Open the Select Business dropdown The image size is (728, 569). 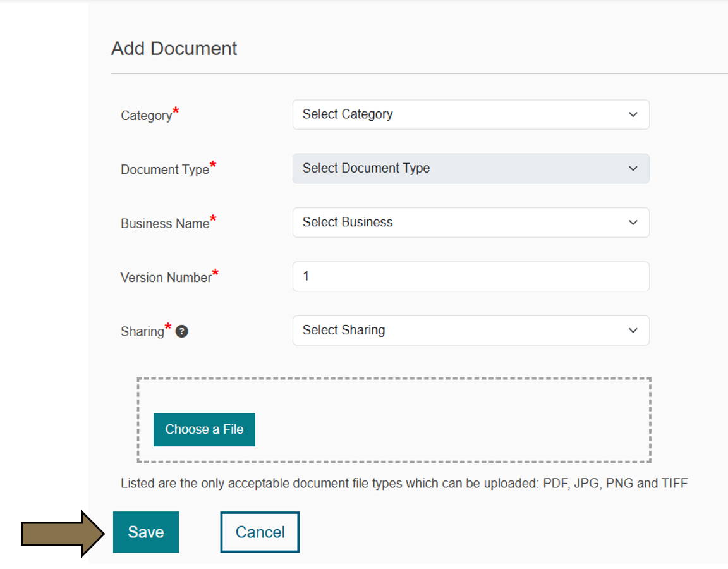[471, 223]
